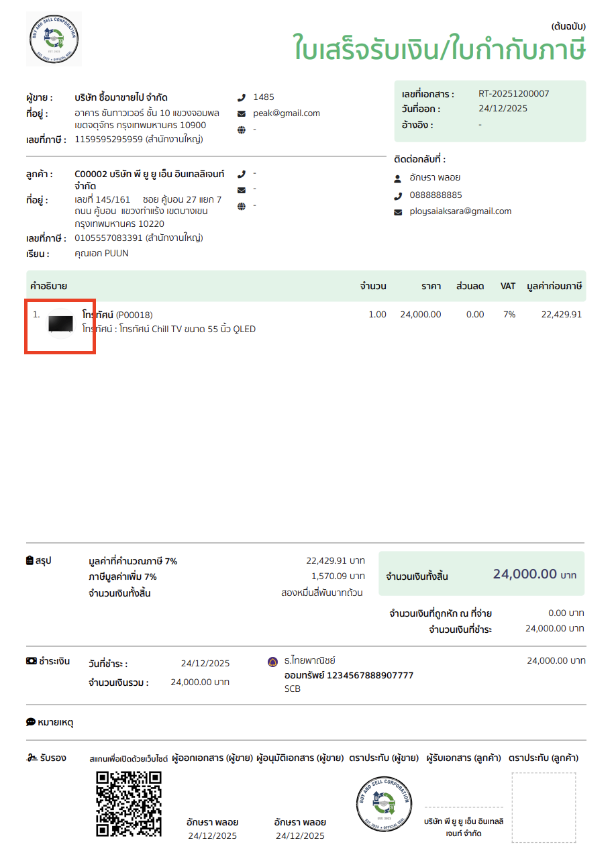Click the ธ.ไทยพาณิชย์ bank logo icon
Screen dimensions: 616x867
tap(272, 662)
